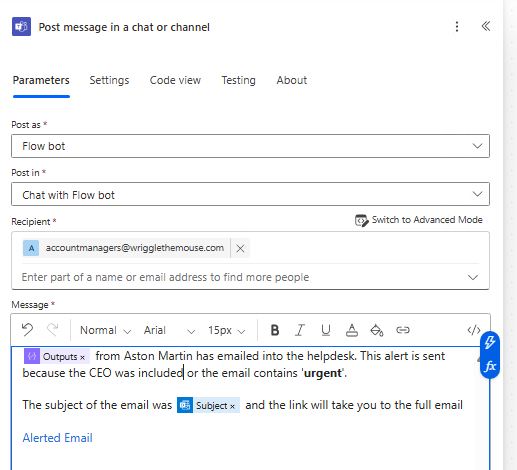The width and height of the screenshot is (517, 470).
Task: Open the Code view tab
Action: [x=175, y=80]
